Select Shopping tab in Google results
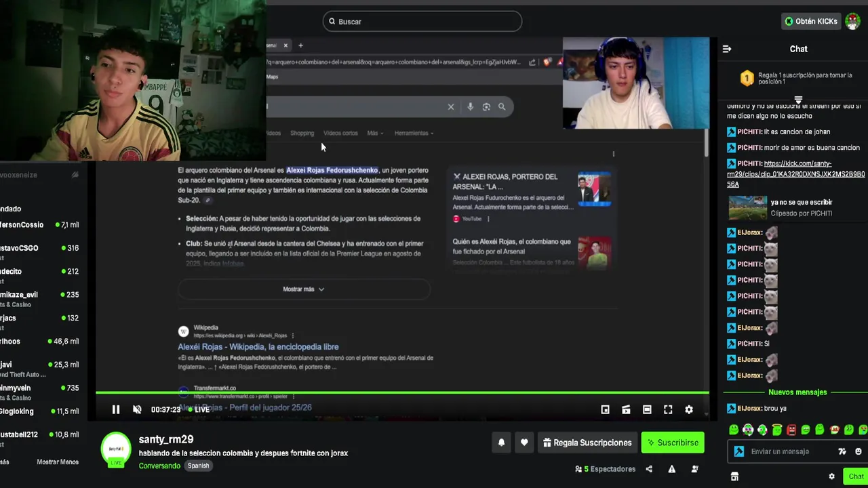The width and height of the screenshot is (868, 488). tap(302, 133)
